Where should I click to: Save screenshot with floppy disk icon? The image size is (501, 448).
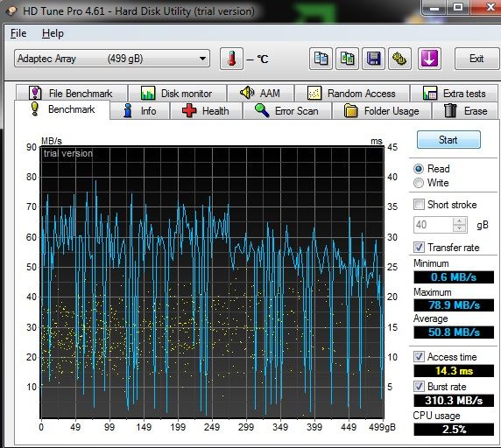[x=373, y=59]
